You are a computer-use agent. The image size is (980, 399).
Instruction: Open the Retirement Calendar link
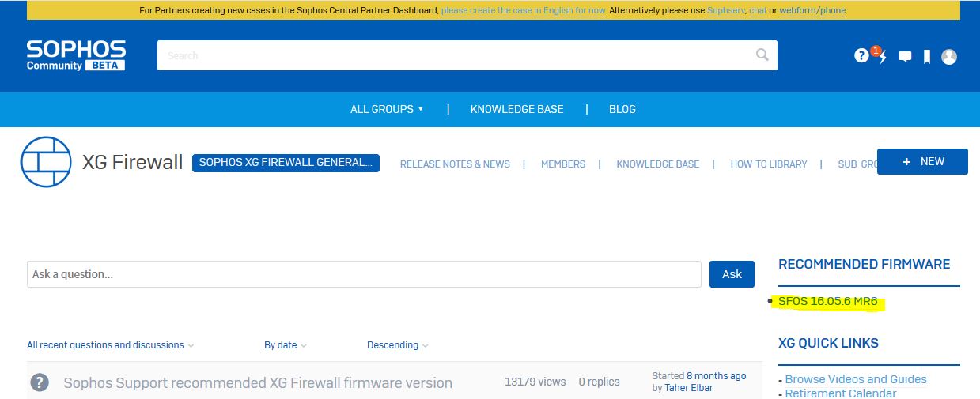pos(841,393)
